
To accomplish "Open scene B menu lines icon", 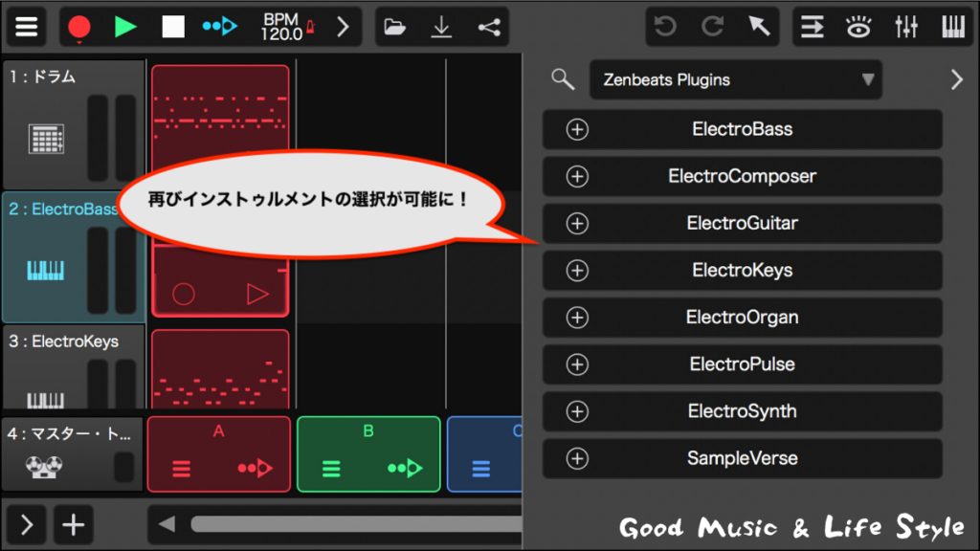I will click(331, 469).
